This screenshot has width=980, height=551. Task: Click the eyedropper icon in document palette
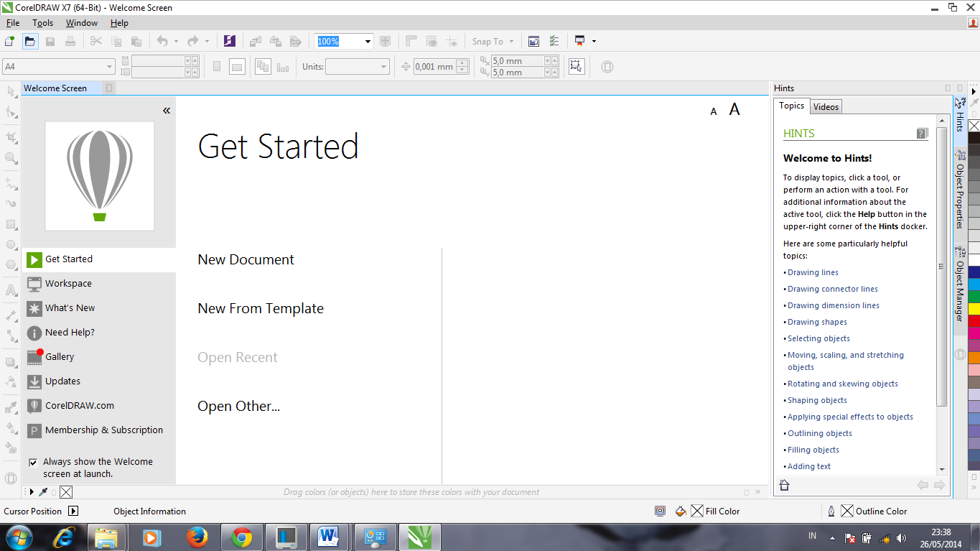point(43,492)
